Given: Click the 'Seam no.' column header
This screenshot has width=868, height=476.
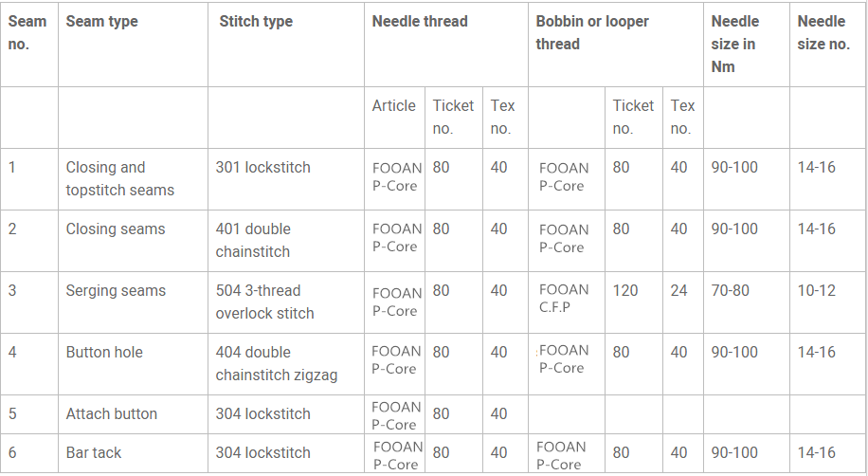Looking at the screenshot, I should click(28, 45).
